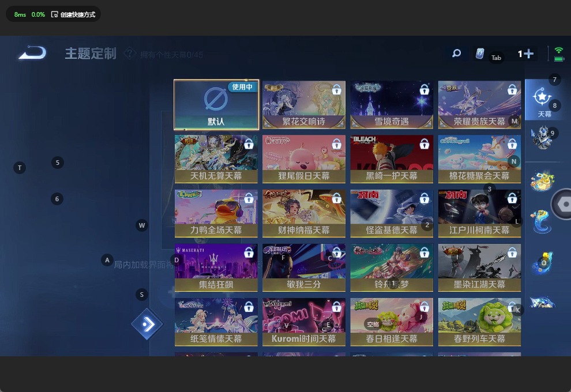Select the 集结狂飙 Maserati theme card
The height and width of the screenshot is (392, 571).
pyautogui.click(x=216, y=267)
